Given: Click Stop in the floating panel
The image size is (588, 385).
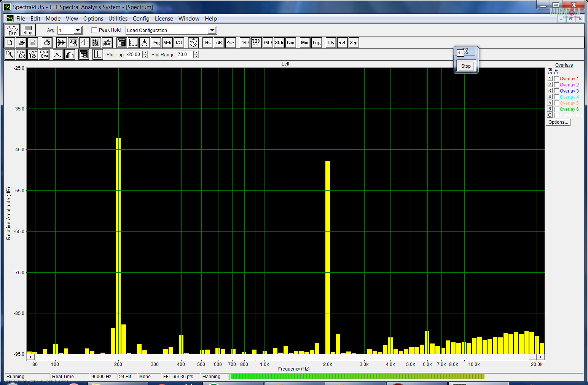Looking at the screenshot, I should point(466,66).
